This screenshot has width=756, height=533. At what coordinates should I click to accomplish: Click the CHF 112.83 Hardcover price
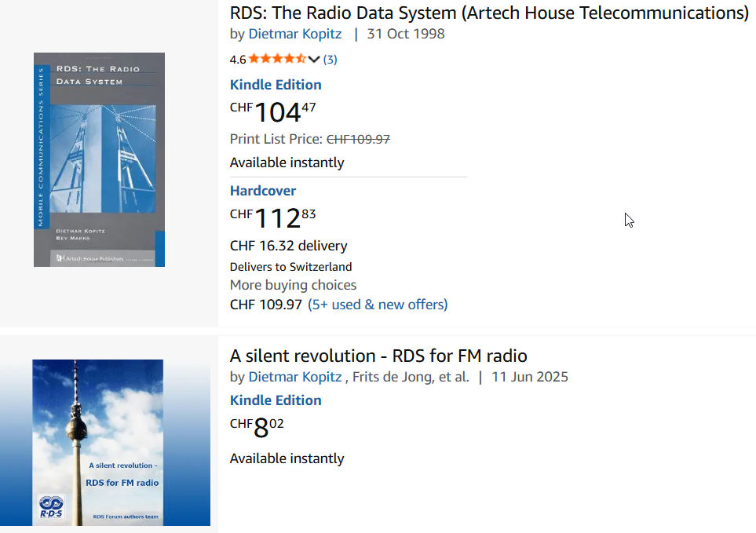coord(273,217)
